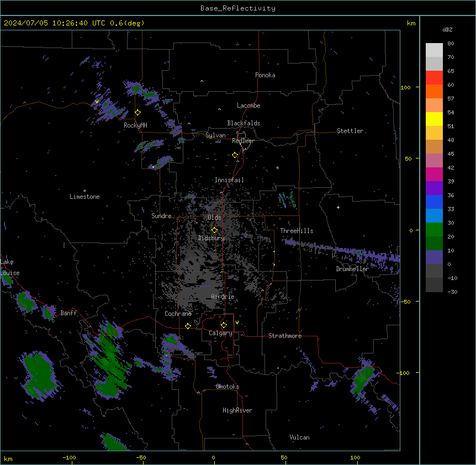The image size is (476, 465).
Task: Click the 80 value in dBZ legend
Action: [451, 44]
